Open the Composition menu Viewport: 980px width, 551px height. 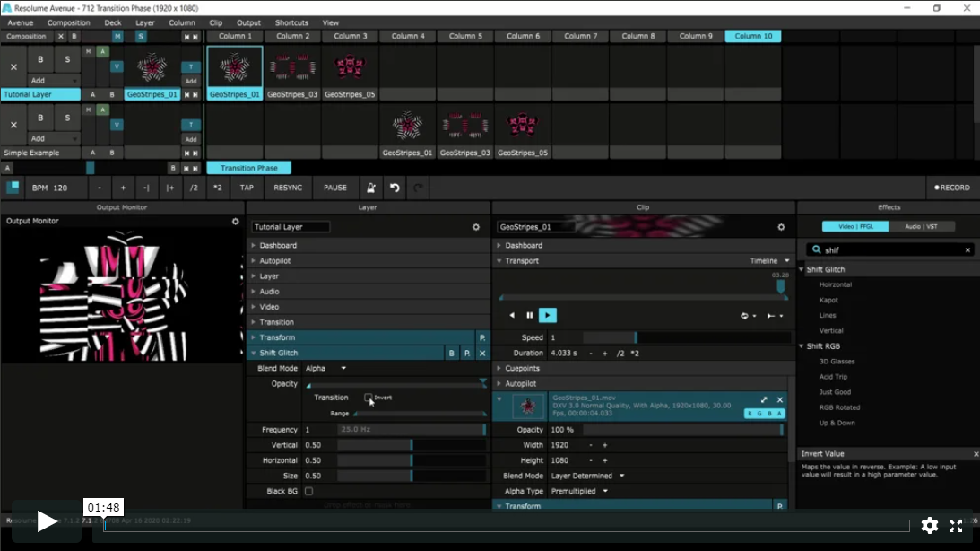click(x=68, y=22)
